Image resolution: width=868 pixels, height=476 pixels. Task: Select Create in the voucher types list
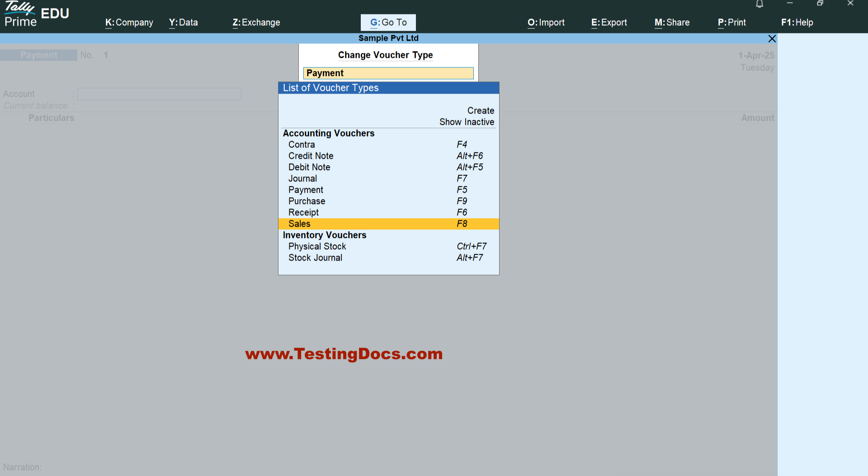(481, 111)
